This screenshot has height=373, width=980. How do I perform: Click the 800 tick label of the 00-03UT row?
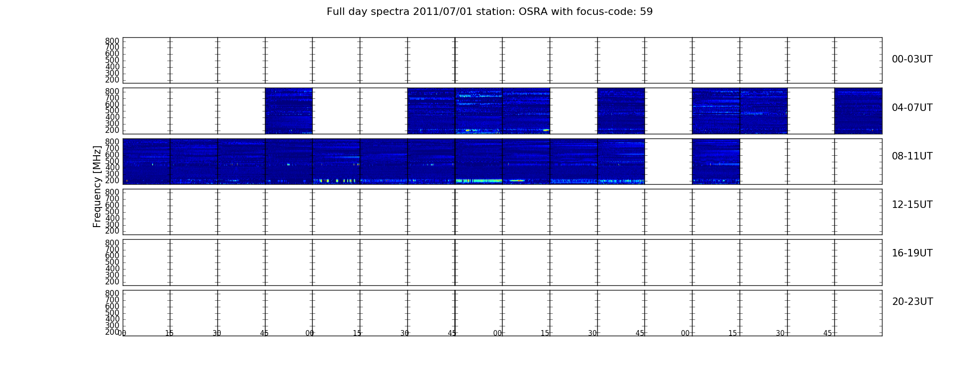click(x=112, y=41)
